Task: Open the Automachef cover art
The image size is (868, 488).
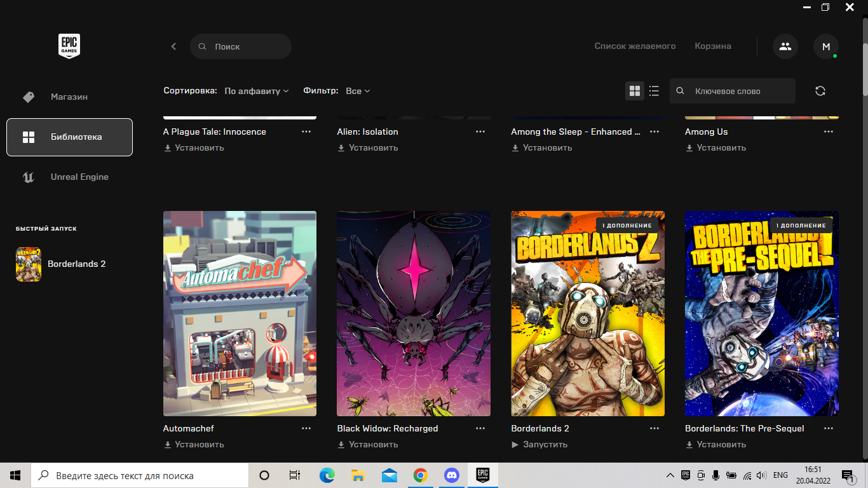Action: tap(240, 313)
